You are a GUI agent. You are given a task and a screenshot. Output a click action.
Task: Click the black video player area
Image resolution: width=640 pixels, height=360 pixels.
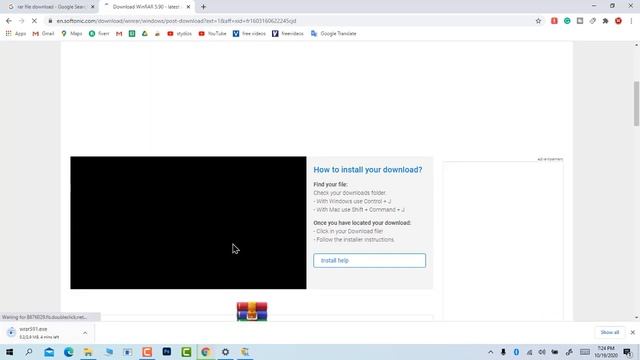coord(188,223)
